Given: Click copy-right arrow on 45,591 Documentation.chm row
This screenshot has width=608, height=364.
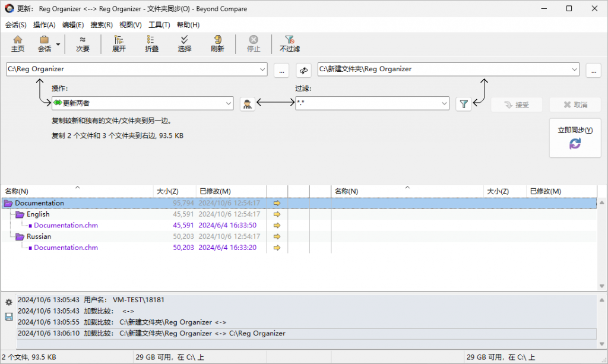Looking at the screenshot, I should (x=277, y=226).
